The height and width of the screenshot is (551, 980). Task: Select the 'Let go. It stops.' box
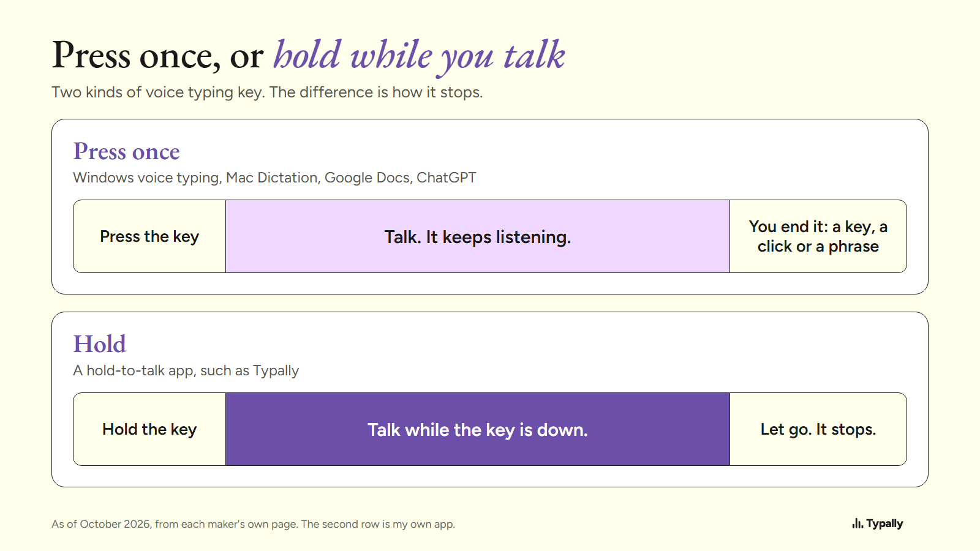coord(818,429)
